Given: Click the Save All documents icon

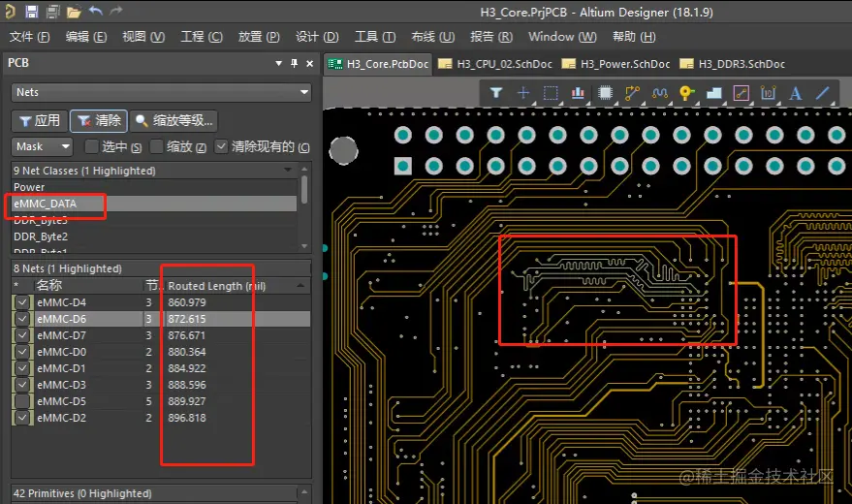Looking at the screenshot, I should pos(52,12).
